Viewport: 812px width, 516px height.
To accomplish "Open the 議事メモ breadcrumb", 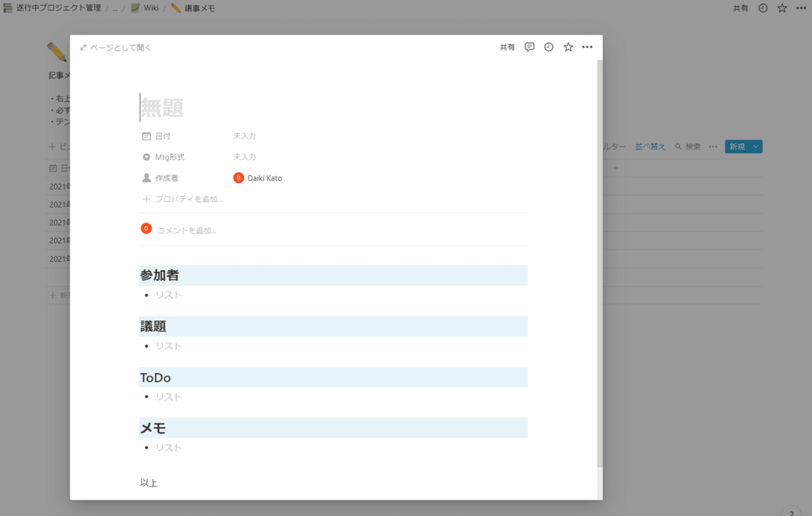I will pos(193,8).
